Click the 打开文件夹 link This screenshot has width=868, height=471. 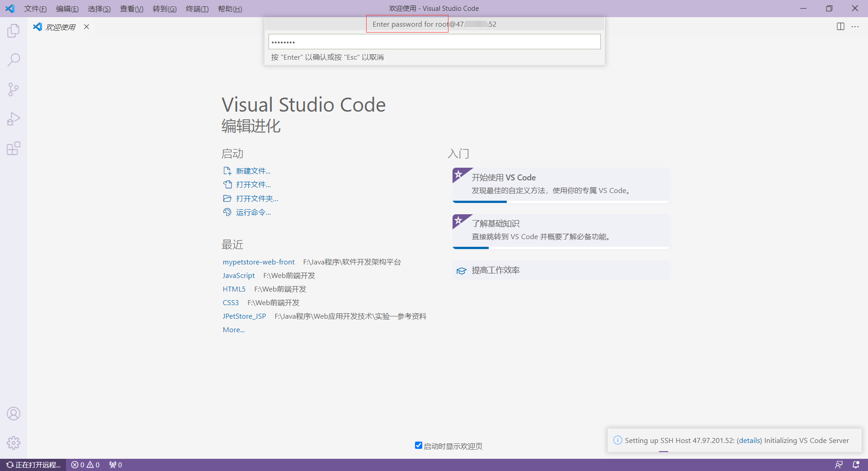pyautogui.click(x=257, y=198)
